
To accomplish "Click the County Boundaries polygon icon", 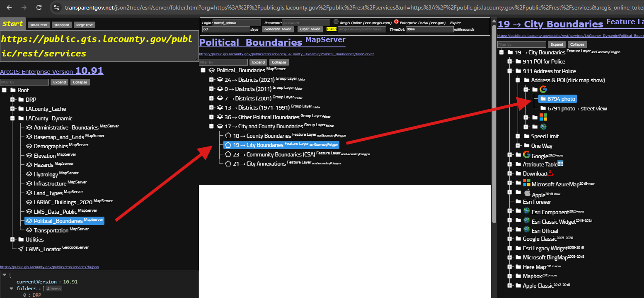I will coord(228,136).
